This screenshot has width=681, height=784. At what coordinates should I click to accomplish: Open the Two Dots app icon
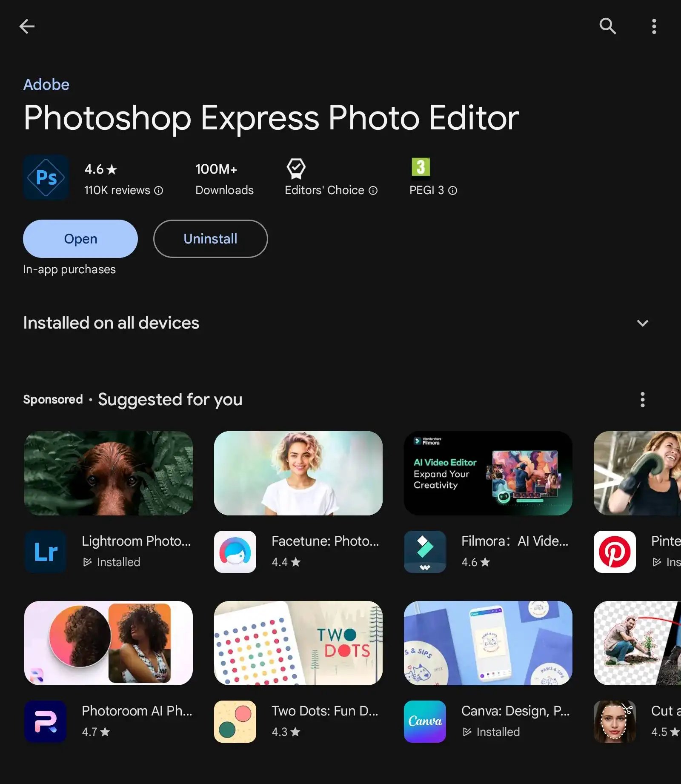pos(235,721)
